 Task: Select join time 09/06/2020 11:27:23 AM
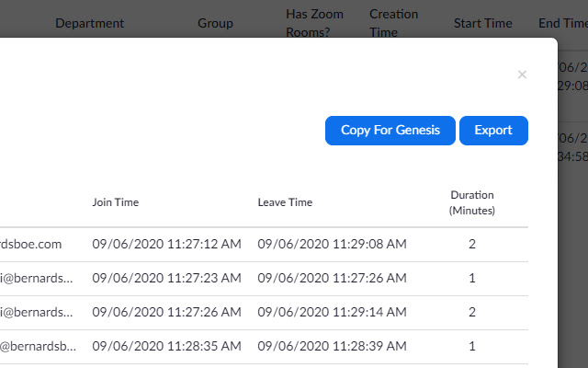(166, 278)
